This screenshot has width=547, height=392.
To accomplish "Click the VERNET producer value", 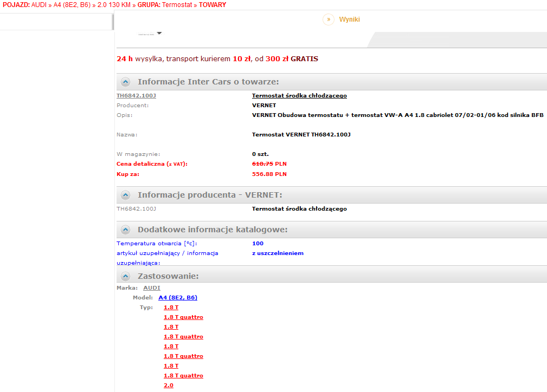I will pos(264,105).
